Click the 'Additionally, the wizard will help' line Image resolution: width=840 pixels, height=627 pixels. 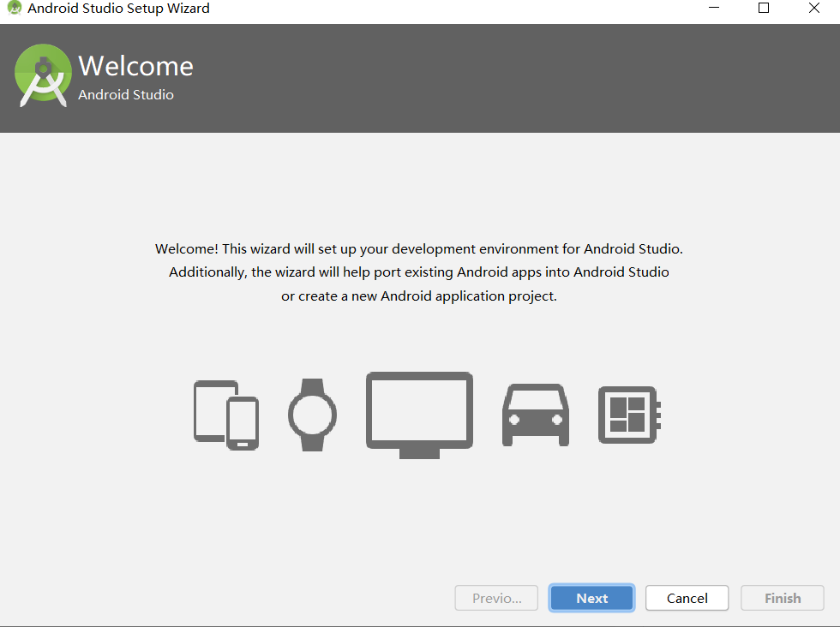coord(419,272)
